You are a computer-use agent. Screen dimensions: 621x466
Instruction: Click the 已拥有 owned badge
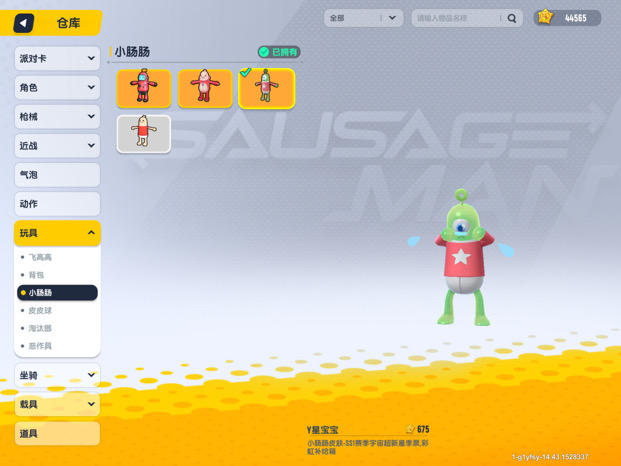[279, 52]
